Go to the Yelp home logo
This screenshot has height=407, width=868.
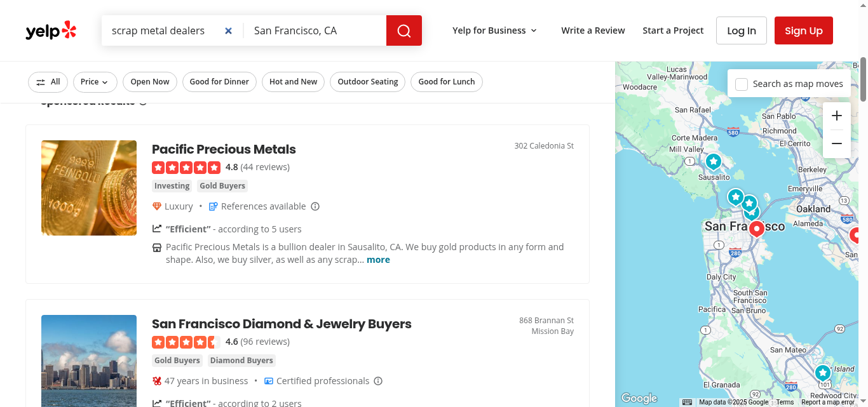click(x=51, y=30)
